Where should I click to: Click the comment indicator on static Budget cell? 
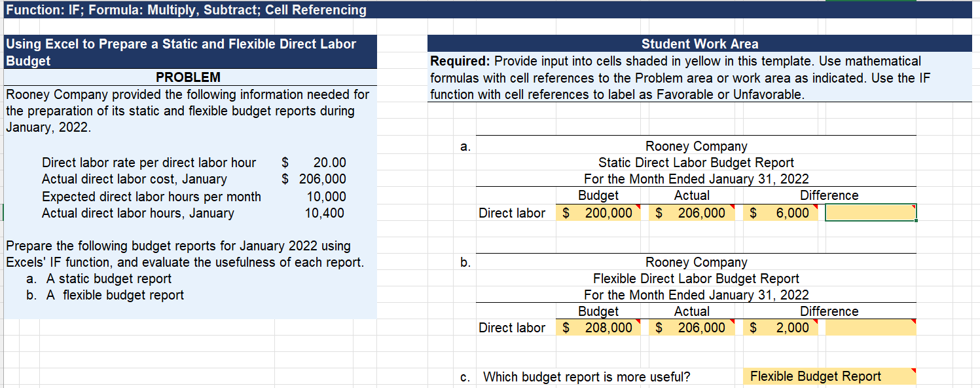(638, 206)
